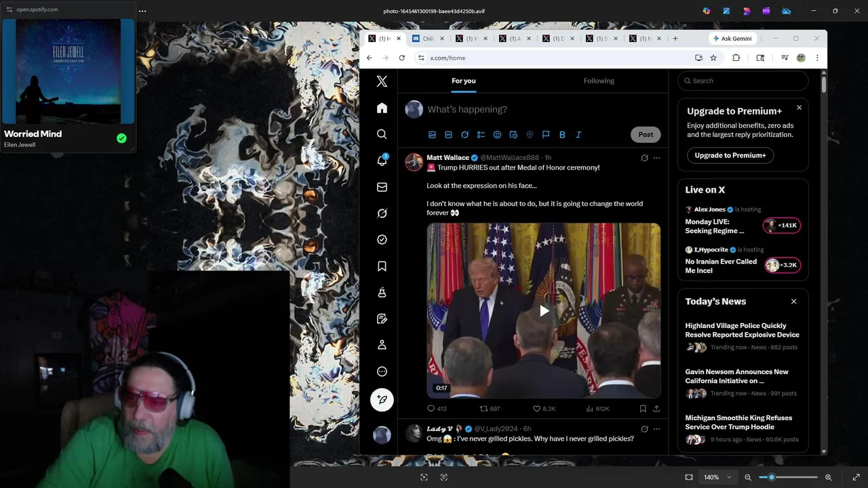Click the X Search field

coord(743,81)
